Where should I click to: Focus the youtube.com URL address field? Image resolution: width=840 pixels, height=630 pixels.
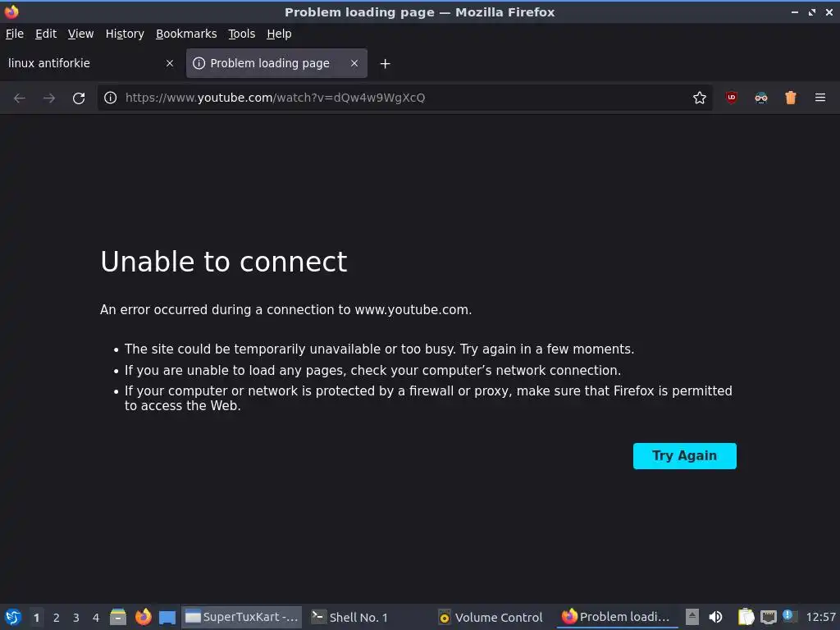pyautogui.click(x=404, y=98)
